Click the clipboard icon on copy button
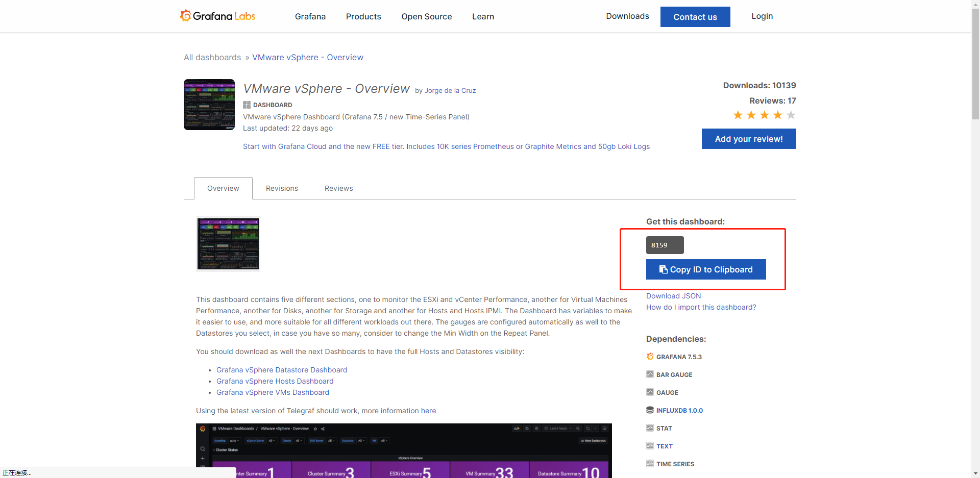The width and height of the screenshot is (980, 478). (663, 269)
